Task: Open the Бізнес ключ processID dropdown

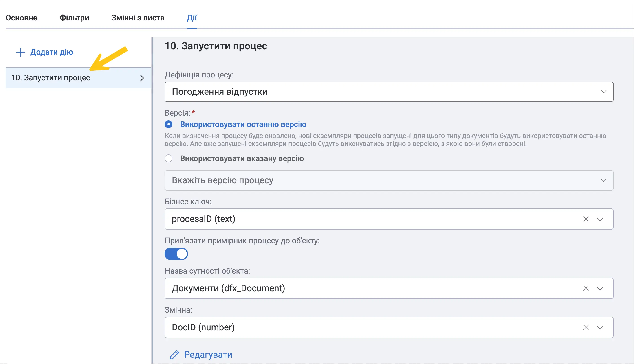Action: (389, 219)
